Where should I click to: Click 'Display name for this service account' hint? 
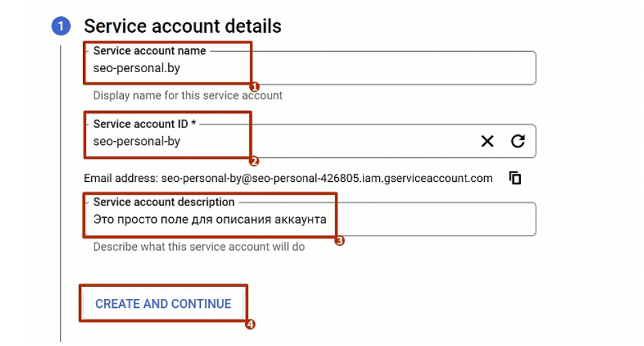(x=188, y=95)
